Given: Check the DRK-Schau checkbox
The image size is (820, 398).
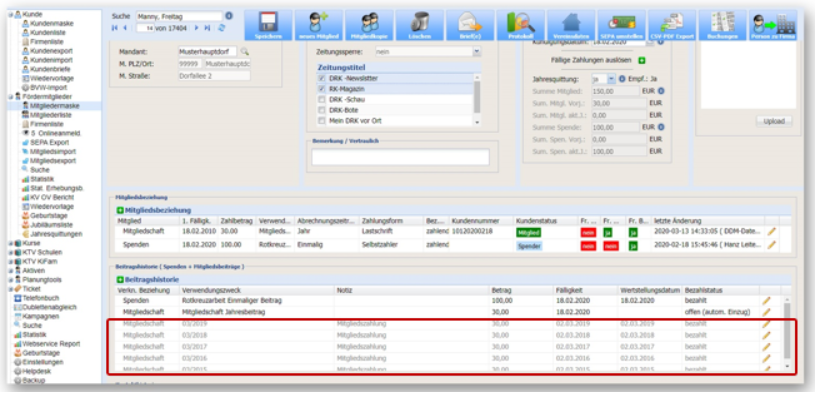Looking at the screenshot, I should (322, 99).
